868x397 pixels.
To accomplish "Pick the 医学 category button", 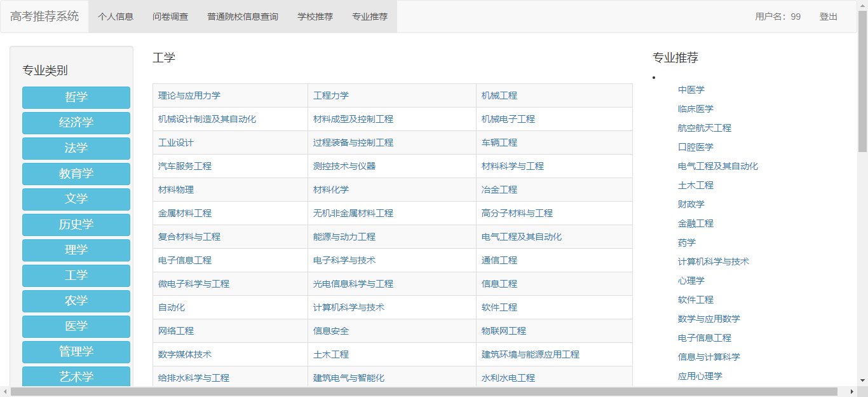I will 76,326.
